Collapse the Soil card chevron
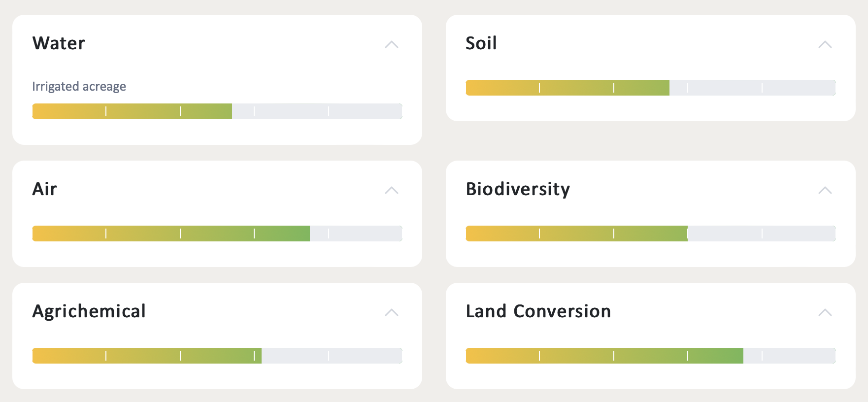 point(825,44)
